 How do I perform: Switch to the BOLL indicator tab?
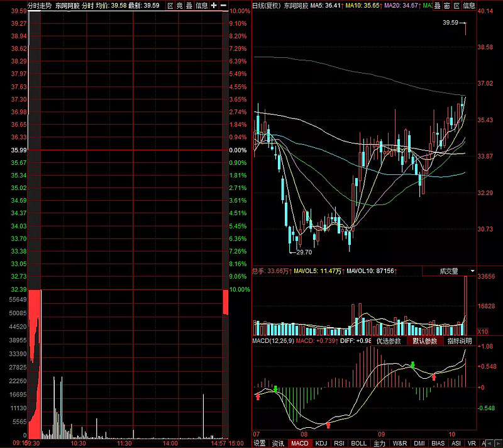pyautogui.click(x=358, y=443)
